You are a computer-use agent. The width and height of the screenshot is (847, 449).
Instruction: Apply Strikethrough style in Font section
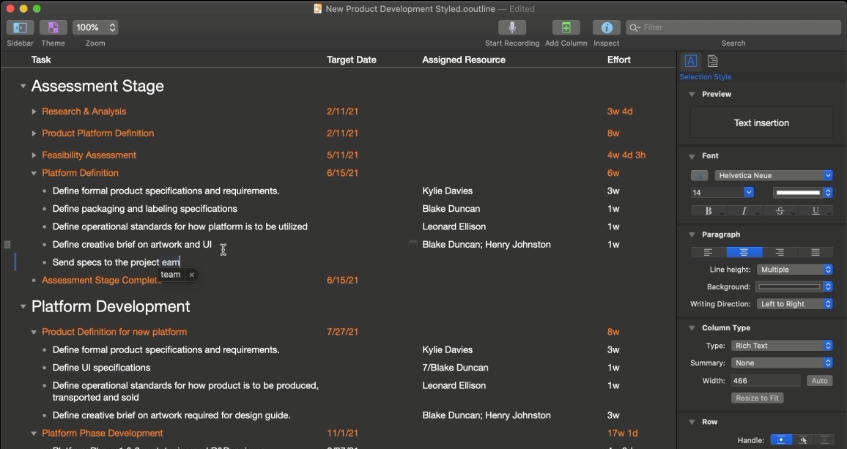point(779,211)
